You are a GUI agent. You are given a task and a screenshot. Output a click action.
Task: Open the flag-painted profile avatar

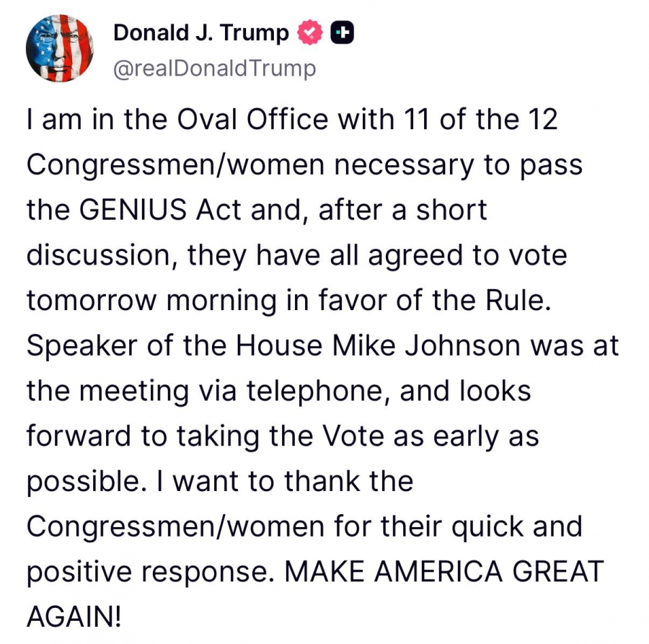pos(60,48)
